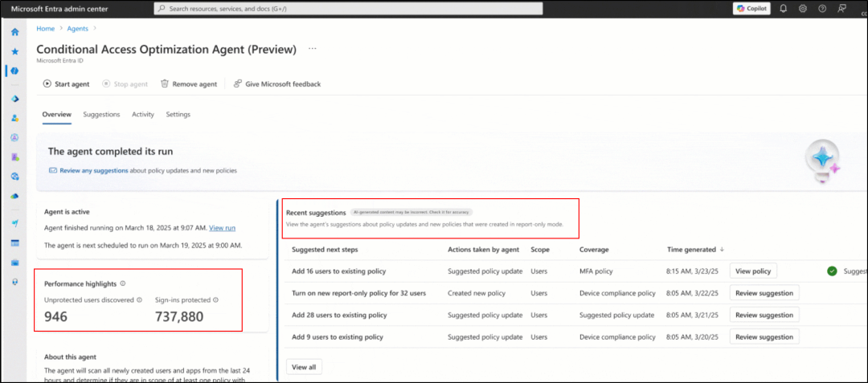Open the circled-person sidebar icon

click(15, 137)
